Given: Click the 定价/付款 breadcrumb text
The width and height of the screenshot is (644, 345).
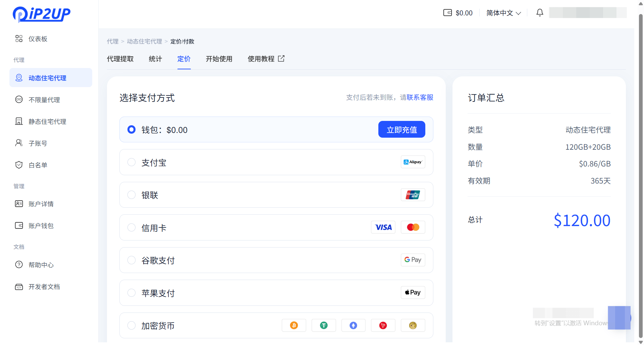Looking at the screenshot, I should (x=182, y=41).
